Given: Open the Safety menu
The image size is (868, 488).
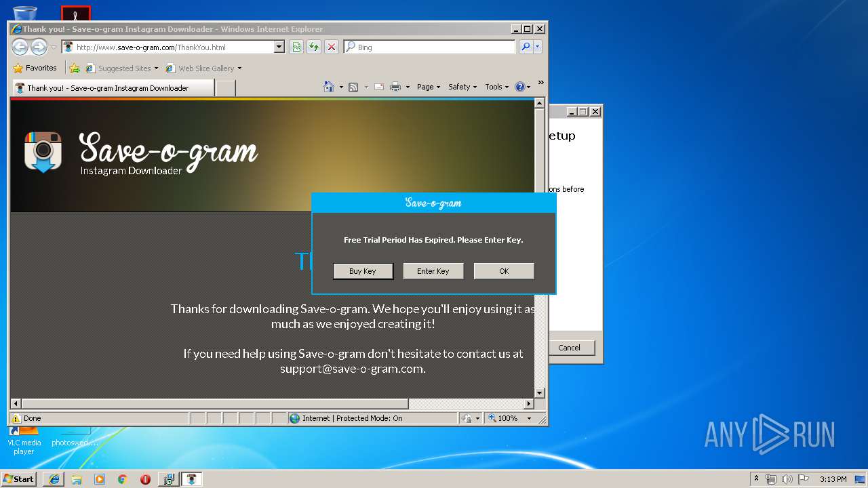Looking at the screenshot, I should point(462,87).
